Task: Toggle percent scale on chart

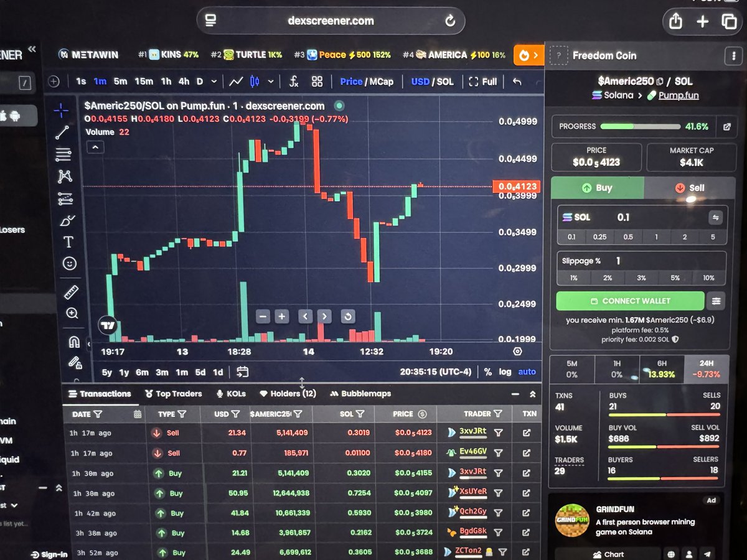Action: point(488,372)
